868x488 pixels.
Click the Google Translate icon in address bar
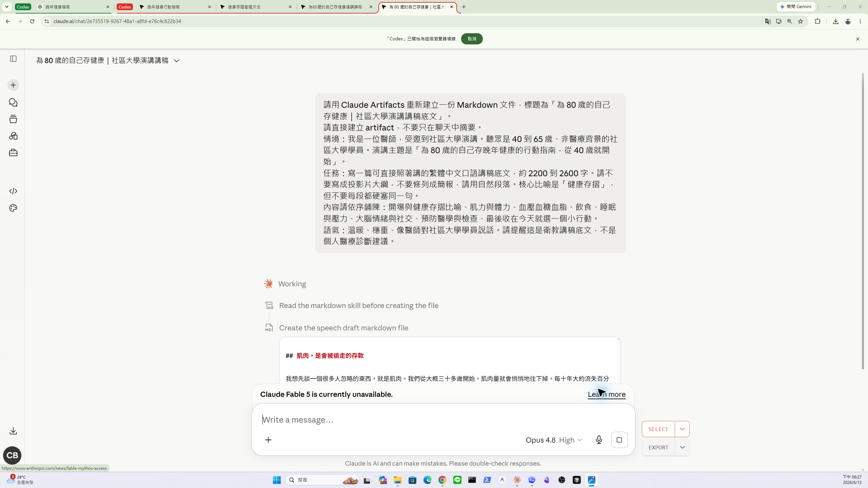click(x=768, y=21)
